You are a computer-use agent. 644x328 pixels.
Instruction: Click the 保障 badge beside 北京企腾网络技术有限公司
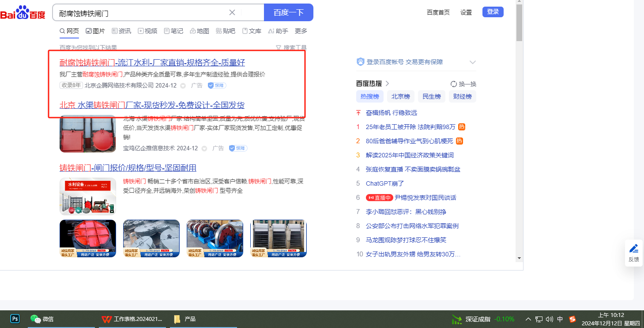pyautogui.click(x=217, y=85)
